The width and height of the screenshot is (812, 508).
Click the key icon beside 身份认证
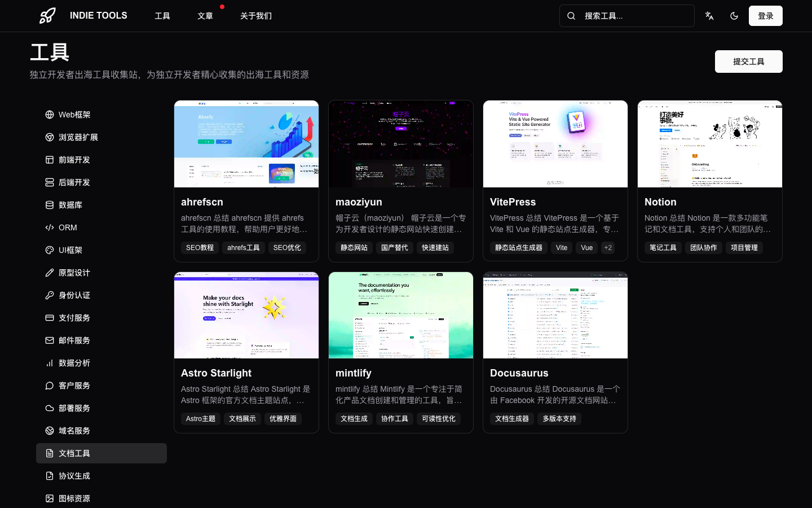(50, 295)
